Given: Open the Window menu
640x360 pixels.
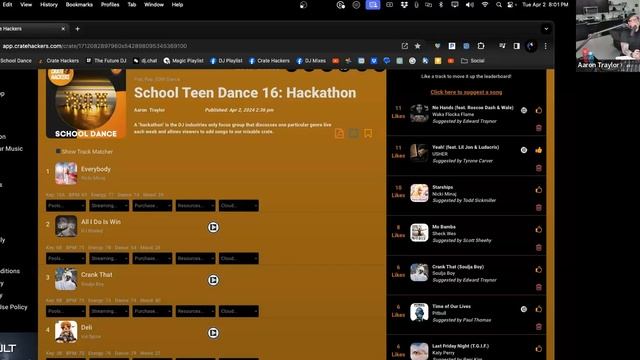Looking at the screenshot, I should point(154,5).
